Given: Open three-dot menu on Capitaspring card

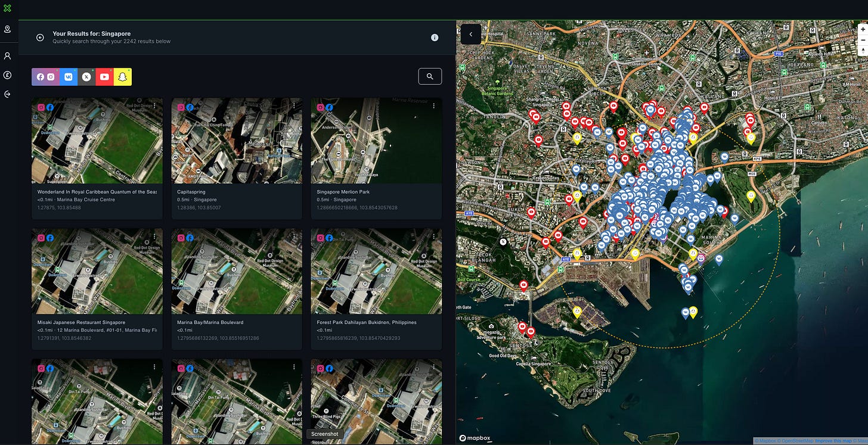Looking at the screenshot, I should coord(294,106).
